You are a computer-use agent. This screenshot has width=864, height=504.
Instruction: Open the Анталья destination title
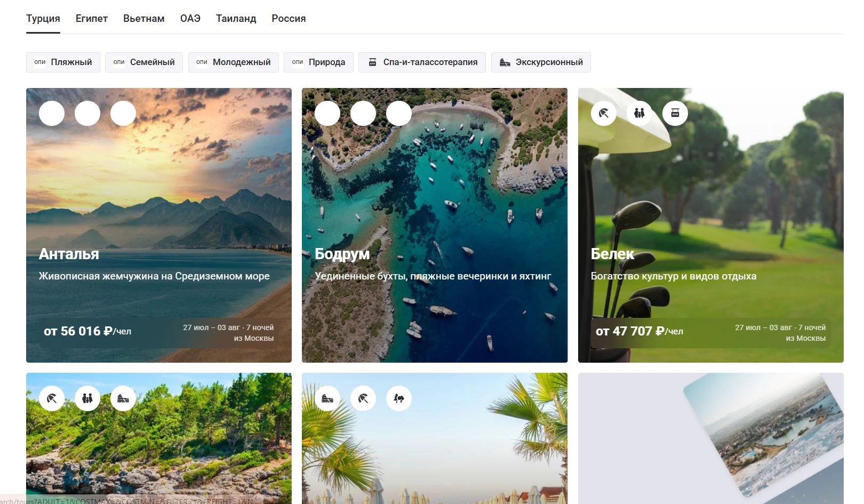tap(69, 254)
